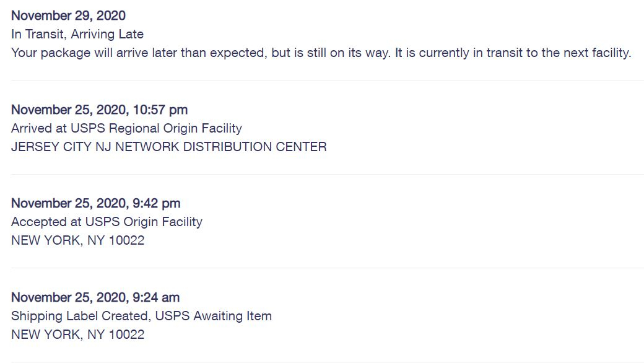Viewport: 644px width, 363px height.
Task: Click the November 25, 2020, 9:24 am heading
Action: click(x=95, y=297)
